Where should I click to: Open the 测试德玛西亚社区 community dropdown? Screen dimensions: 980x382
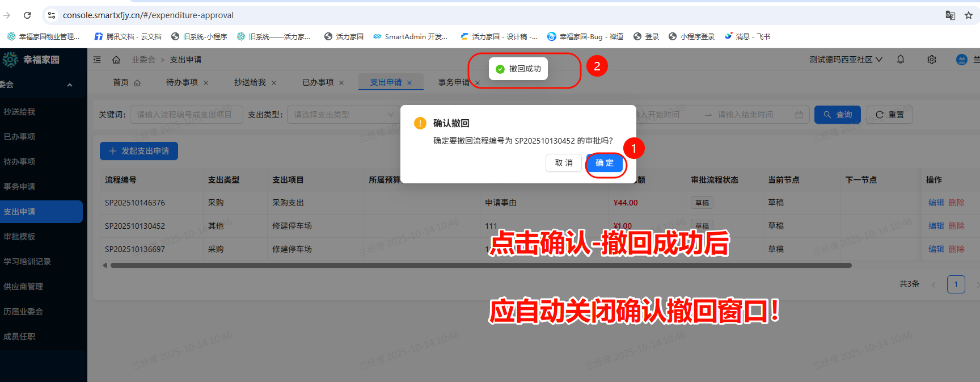coord(846,60)
